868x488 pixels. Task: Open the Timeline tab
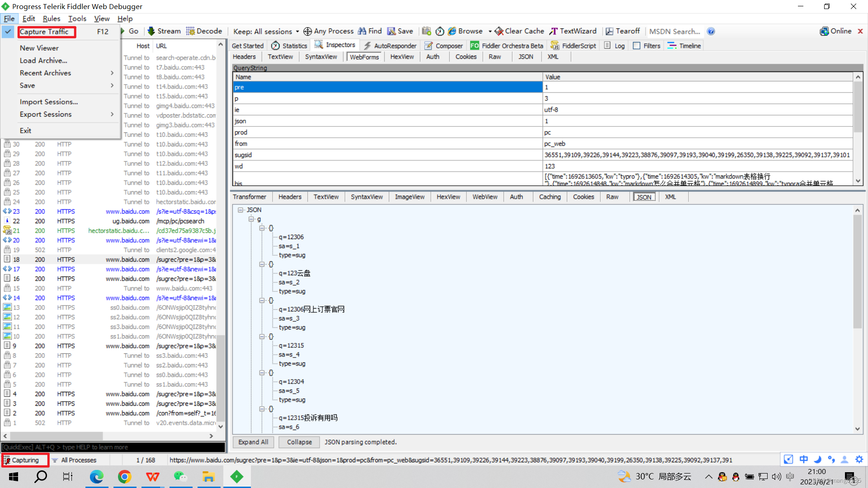(684, 46)
